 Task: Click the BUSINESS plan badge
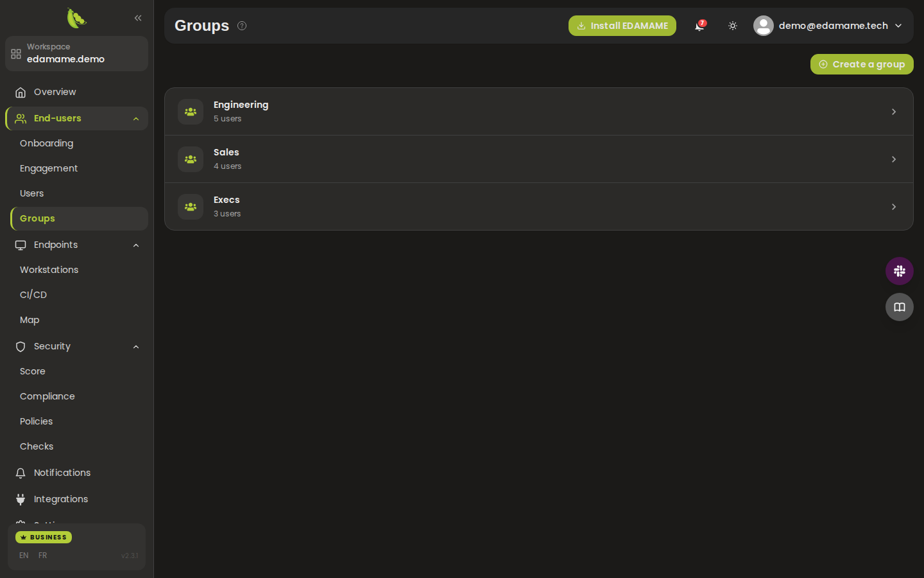tap(44, 537)
